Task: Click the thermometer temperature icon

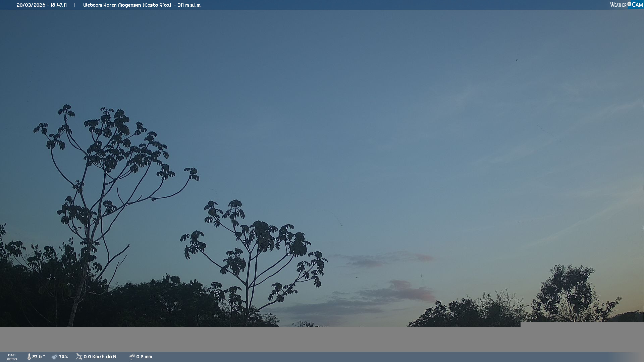Action: click(29, 357)
